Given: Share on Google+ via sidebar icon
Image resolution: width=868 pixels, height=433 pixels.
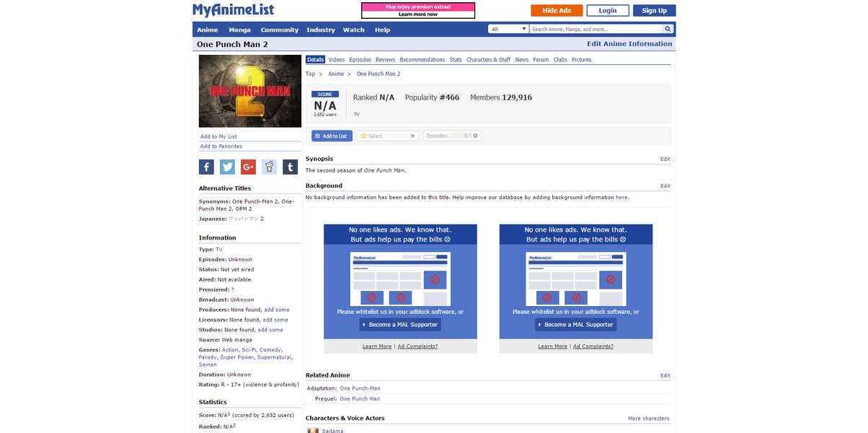Looking at the screenshot, I should [248, 167].
